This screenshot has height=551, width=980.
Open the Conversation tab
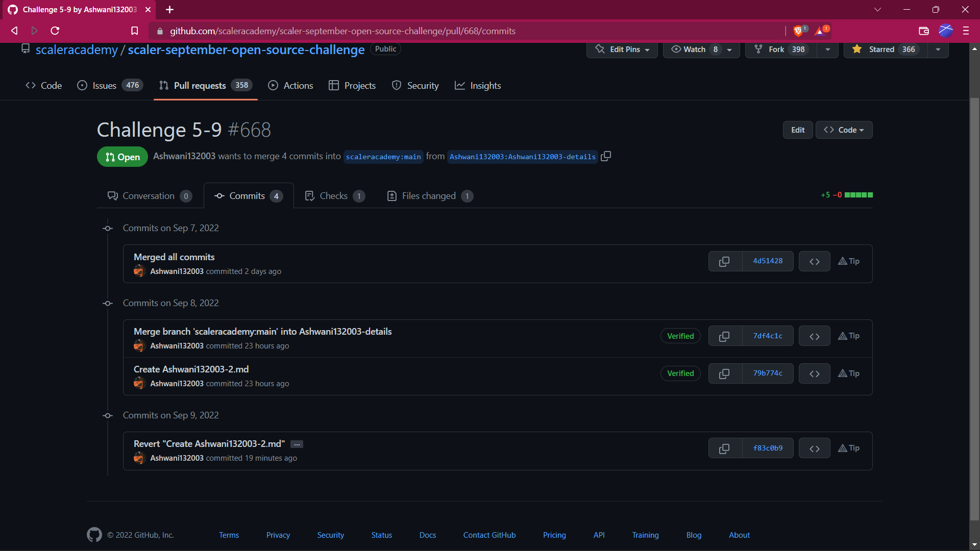[149, 196]
